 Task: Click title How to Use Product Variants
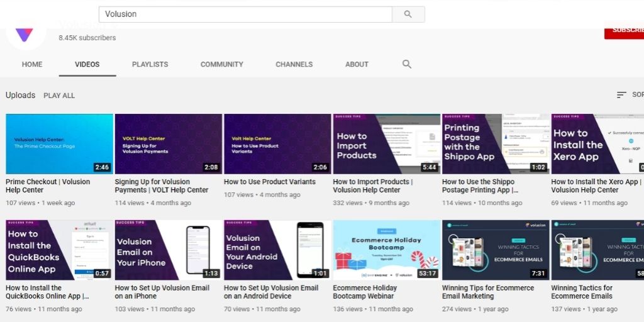[270, 182]
